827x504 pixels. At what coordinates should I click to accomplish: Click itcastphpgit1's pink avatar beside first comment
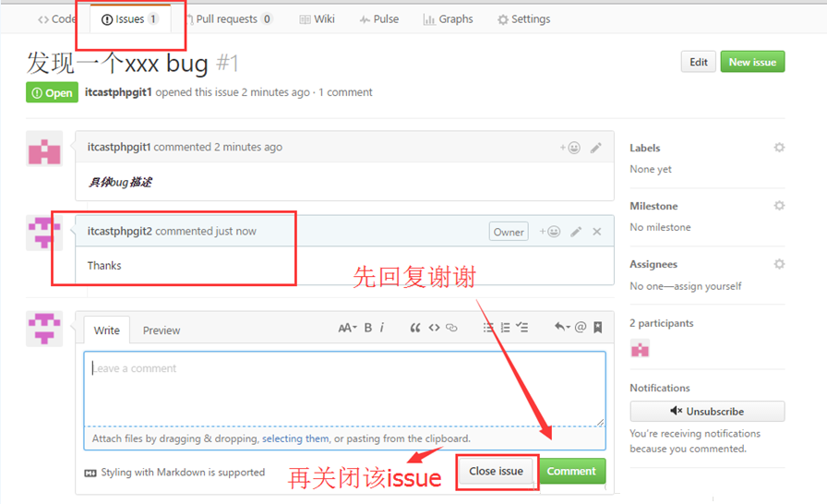coord(44,149)
